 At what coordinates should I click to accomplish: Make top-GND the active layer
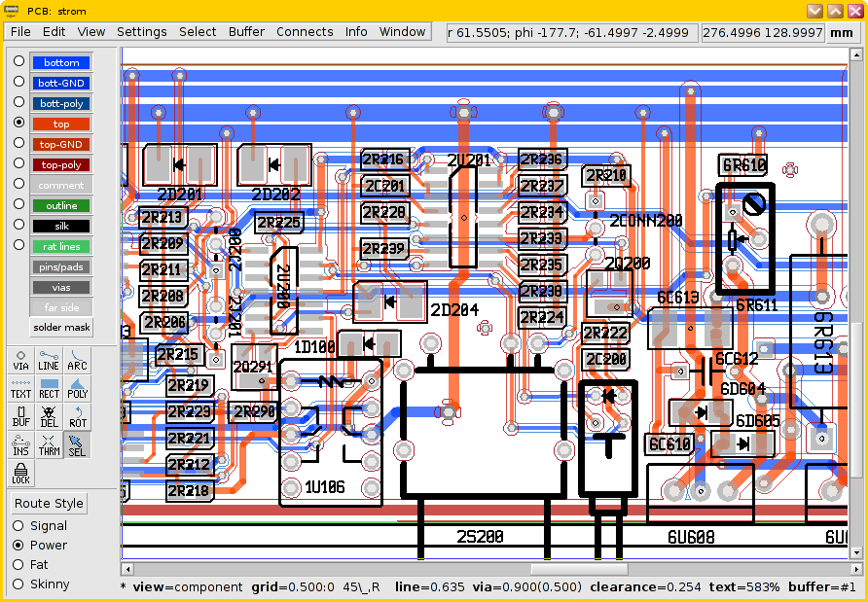coord(60,143)
